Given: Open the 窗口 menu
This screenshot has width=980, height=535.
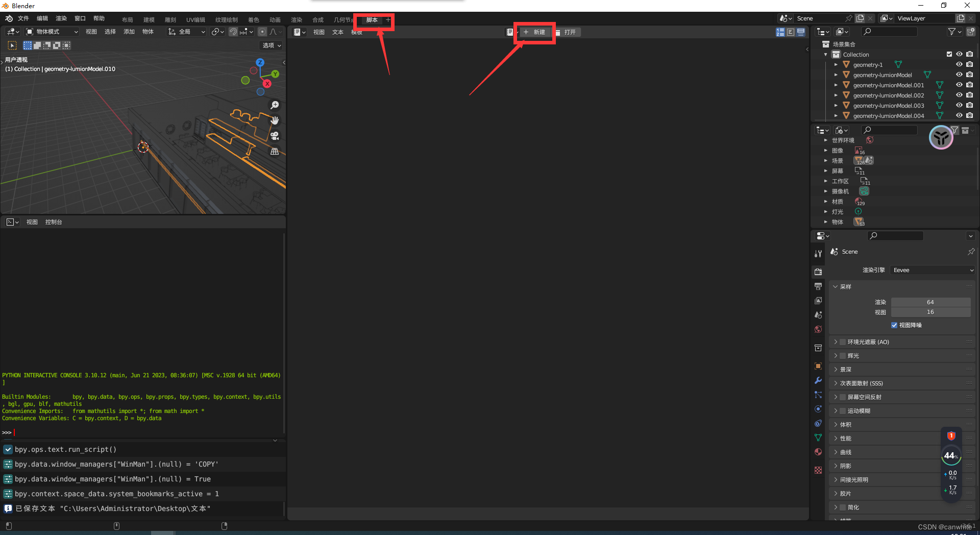Looking at the screenshot, I should [x=80, y=18].
